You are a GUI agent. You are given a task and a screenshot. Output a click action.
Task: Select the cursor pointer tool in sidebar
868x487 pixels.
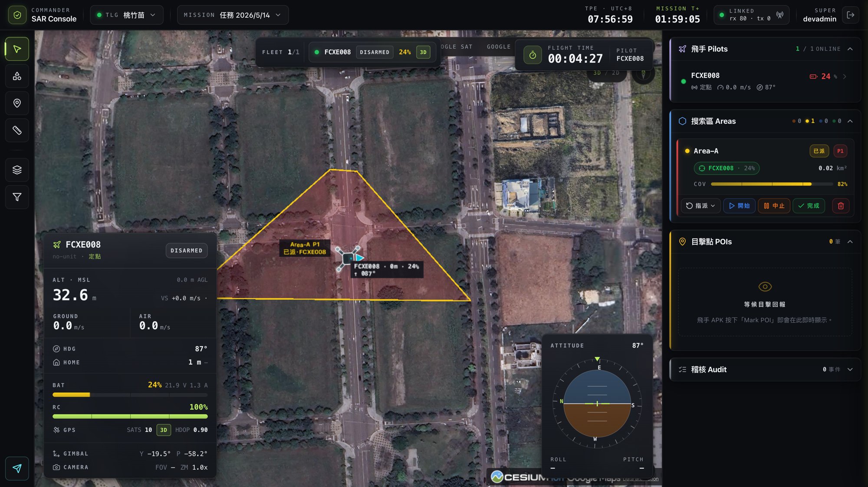pyautogui.click(x=17, y=49)
